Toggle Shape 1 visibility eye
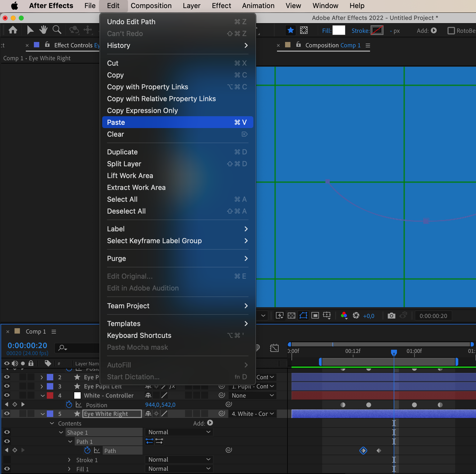 (x=7, y=432)
